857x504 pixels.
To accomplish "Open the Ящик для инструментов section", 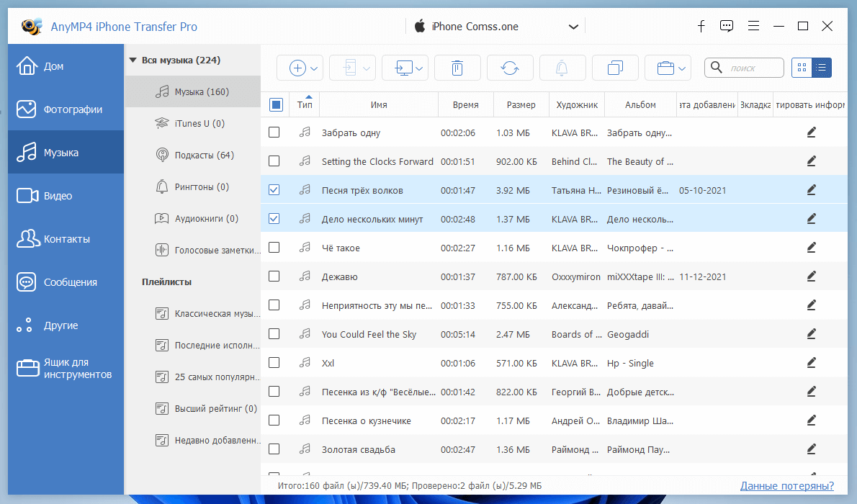I will coord(66,369).
